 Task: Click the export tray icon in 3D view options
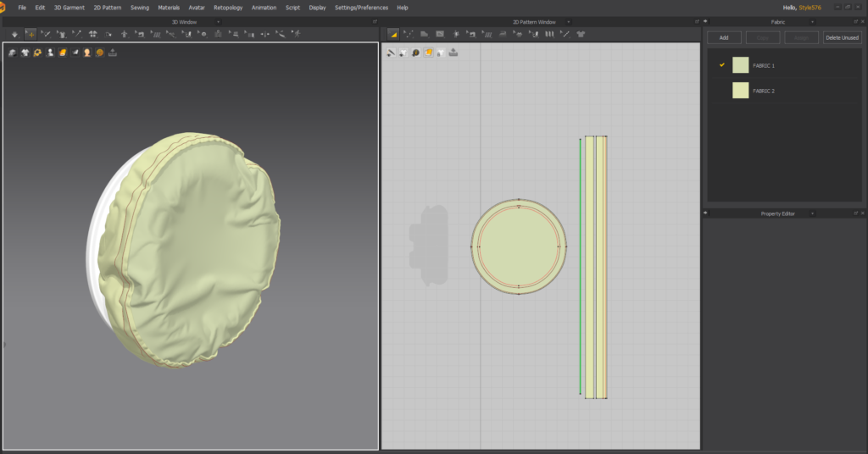coord(113,53)
